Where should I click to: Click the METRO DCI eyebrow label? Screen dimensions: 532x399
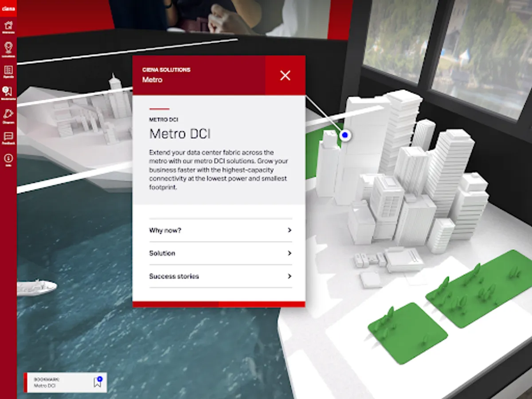163,120
